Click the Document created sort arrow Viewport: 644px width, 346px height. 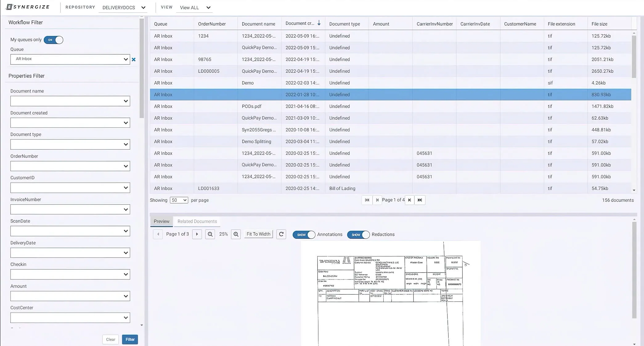pos(319,23)
